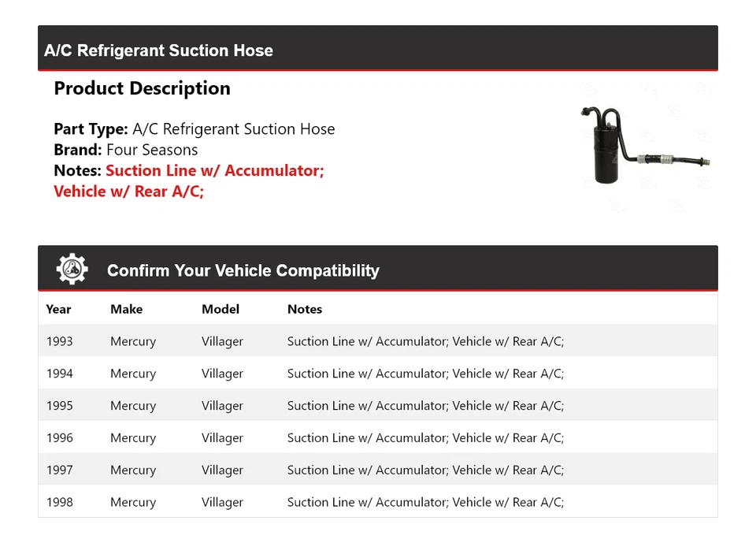Click the A/C Refrigerant Suction Hose header
756x543 pixels.
(158, 50)
